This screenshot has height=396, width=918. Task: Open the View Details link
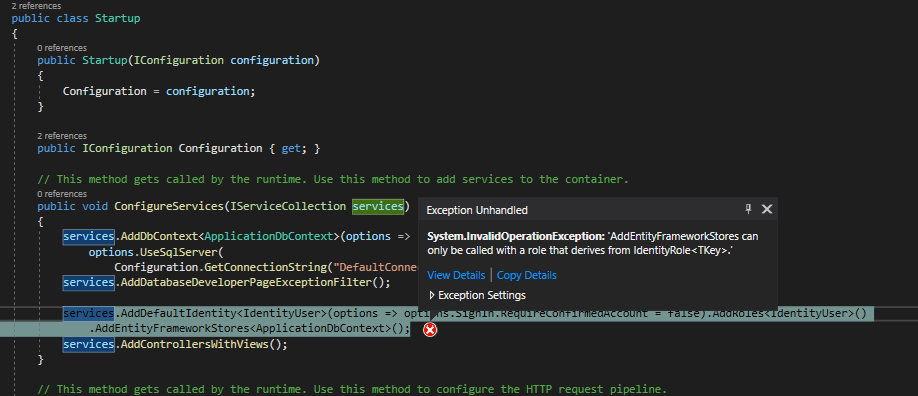456,275
